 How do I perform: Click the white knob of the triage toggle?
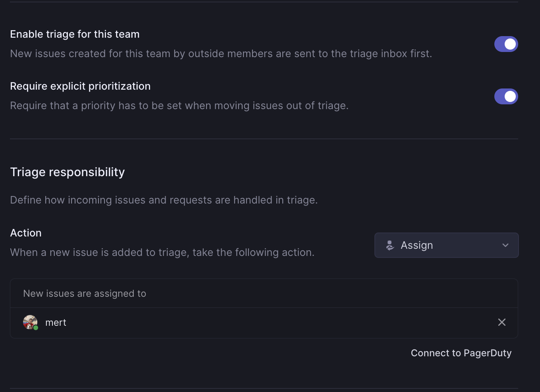511,44
